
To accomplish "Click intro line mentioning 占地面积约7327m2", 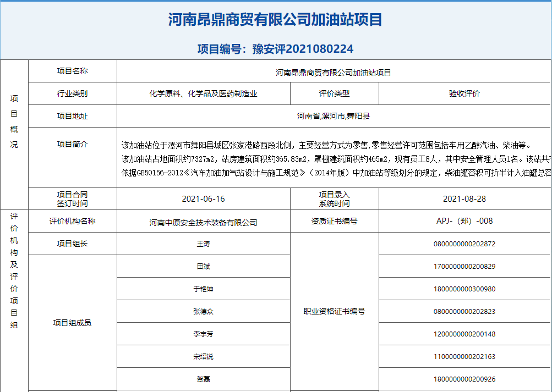I will pyautogui.click(x=336, y=159).
